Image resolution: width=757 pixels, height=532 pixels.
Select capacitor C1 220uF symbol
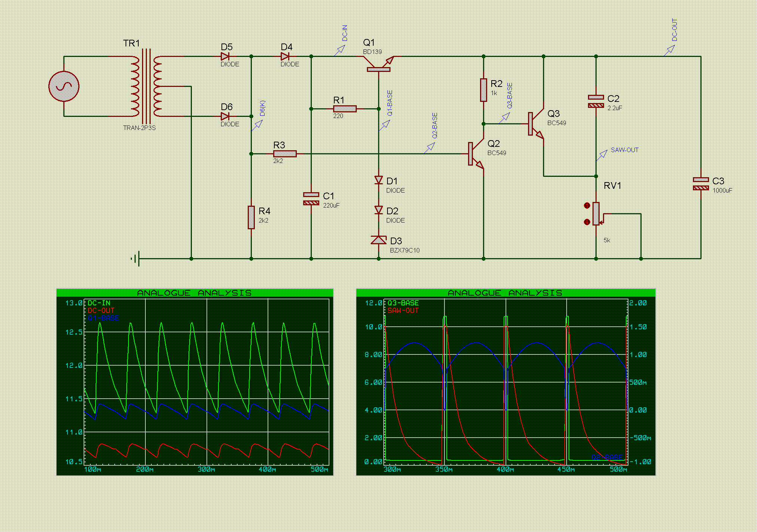(x=311, y=199)
